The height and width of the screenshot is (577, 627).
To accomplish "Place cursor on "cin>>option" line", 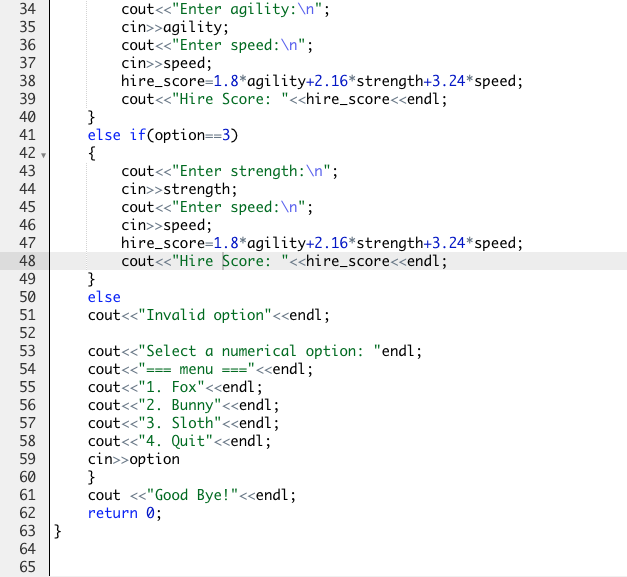I will 134,459.
